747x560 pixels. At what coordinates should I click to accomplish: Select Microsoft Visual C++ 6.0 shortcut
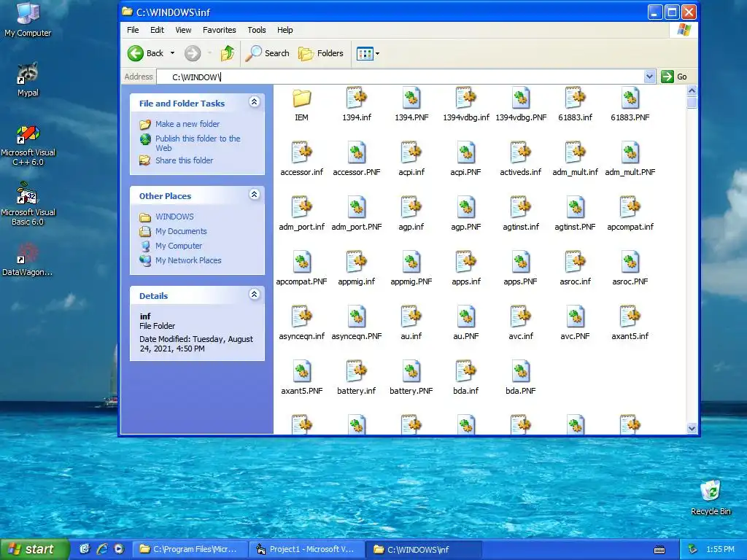point(28,145)
